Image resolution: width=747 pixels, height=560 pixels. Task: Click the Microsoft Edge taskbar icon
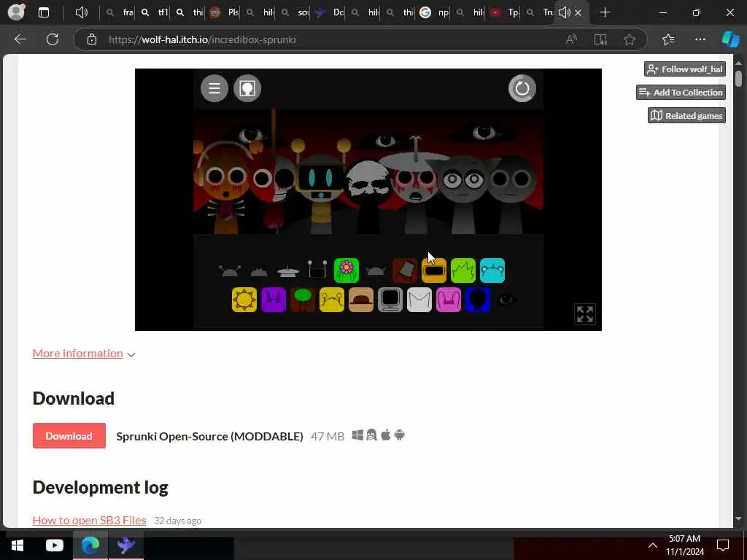point(90,545)
